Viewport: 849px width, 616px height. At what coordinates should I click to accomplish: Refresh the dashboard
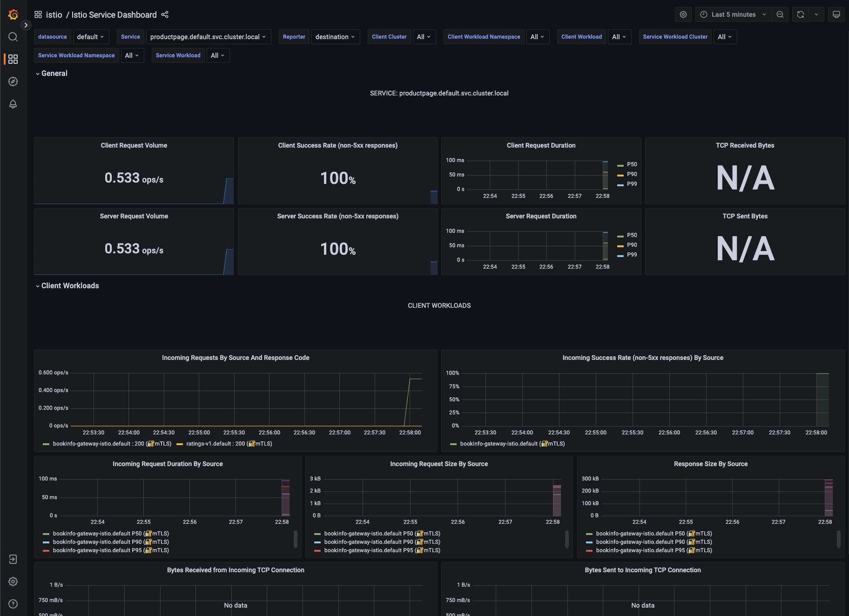point(800,14)
